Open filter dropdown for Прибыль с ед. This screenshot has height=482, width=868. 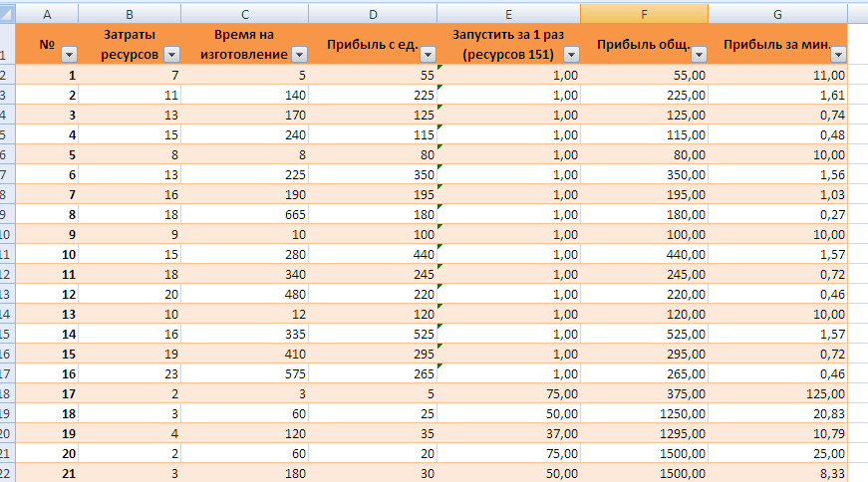coord(428,54)
